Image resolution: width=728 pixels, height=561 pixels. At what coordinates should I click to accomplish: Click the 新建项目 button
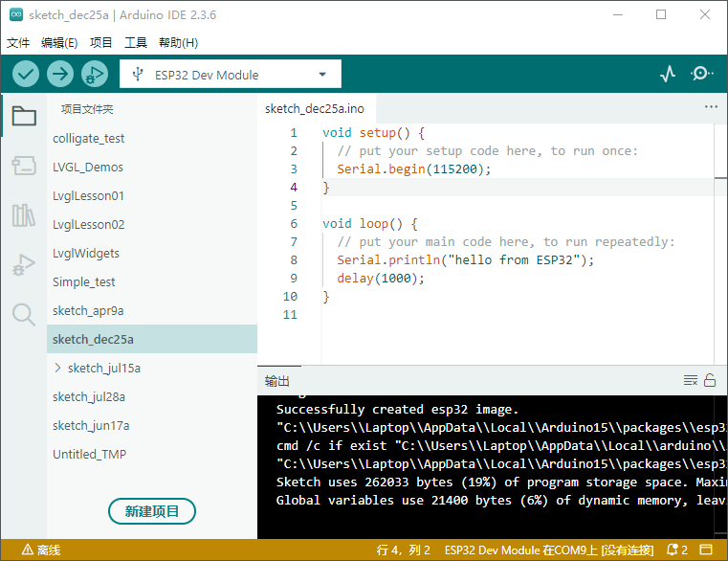click(x=152, y=511)
